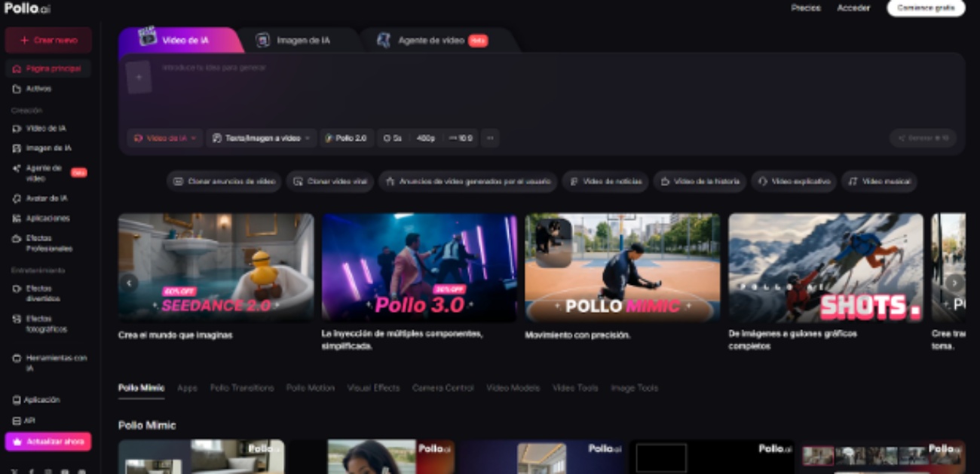Open Activos in the sidebar
This screenshot has width=980, height=474.
click(x=38, y=89)
